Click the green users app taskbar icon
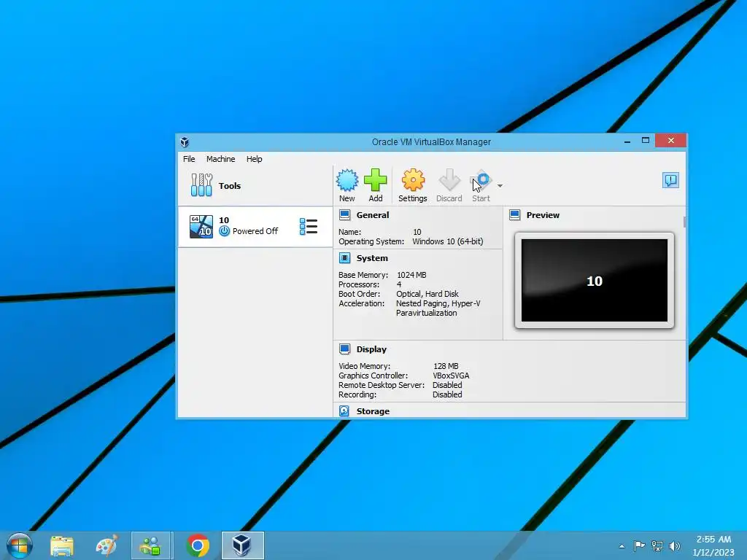The width and height of the screenshot is (747, 560). [151, 545]
